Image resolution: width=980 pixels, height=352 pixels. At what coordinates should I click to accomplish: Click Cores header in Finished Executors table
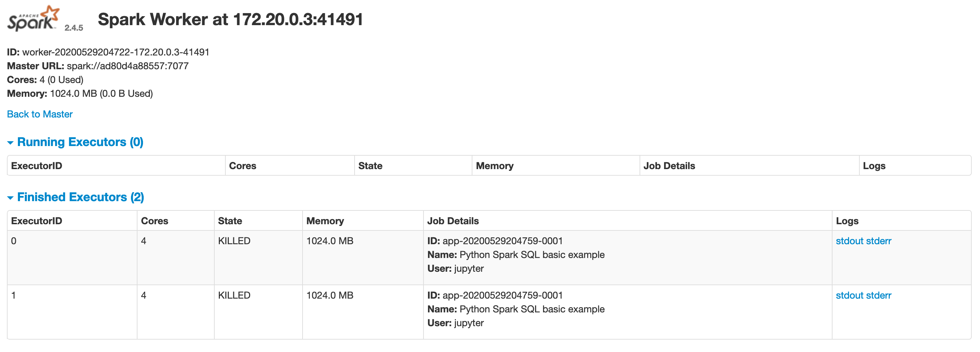point(154,221)
